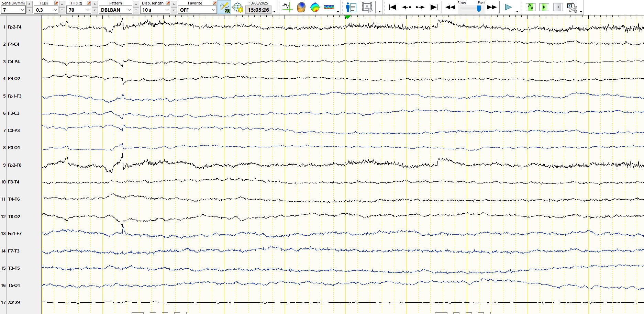Screen dimensions: 644x314
Task: Select the F4-C4 channel label
Action: pyautogui.click(x=14, y=44)
